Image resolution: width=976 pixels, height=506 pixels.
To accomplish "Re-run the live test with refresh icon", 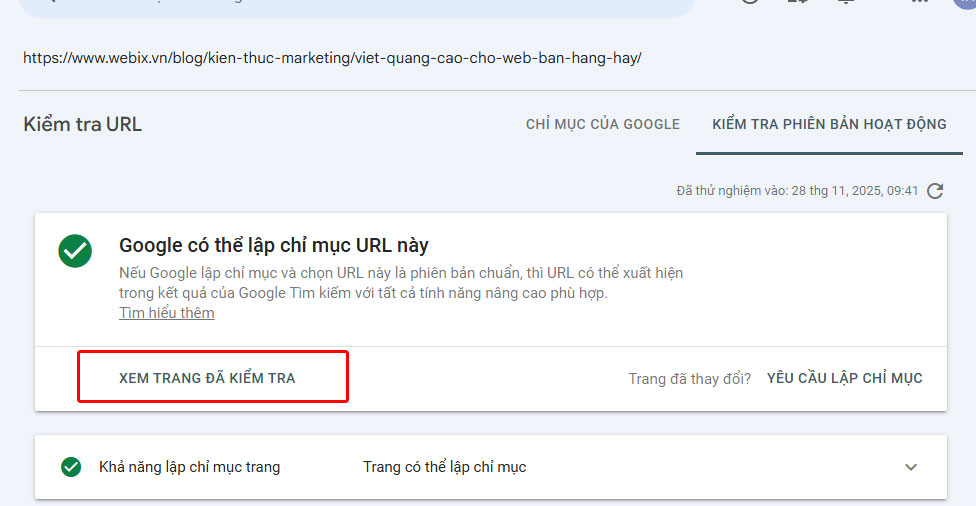I will point(935,191).
